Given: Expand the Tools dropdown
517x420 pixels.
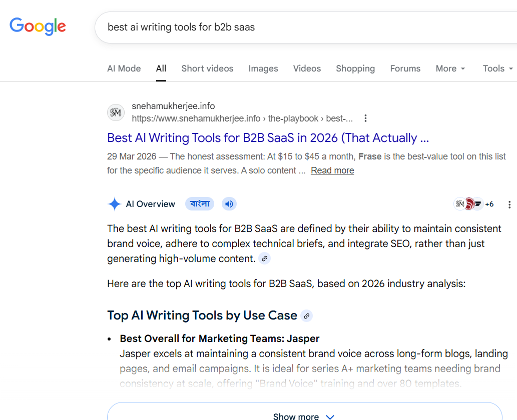Looking at the screenshot, I should tap(498, 68).
